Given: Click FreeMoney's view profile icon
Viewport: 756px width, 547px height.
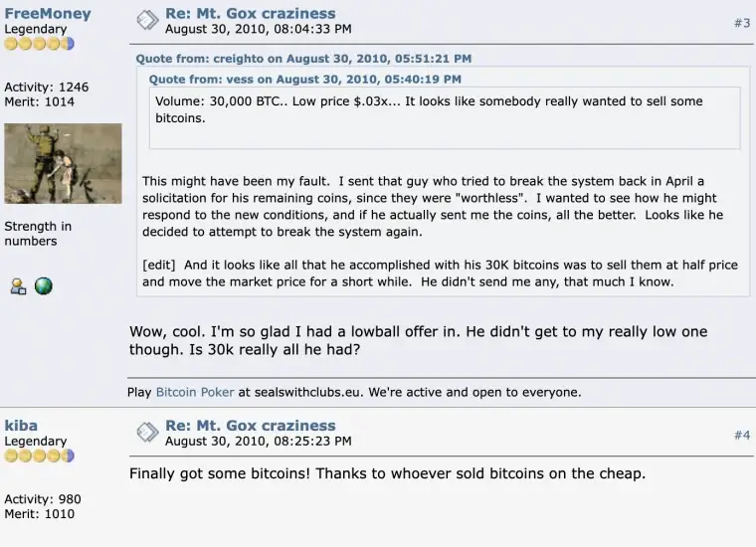Looking at the screenshot, I should pyautogui.click(x=18, y=286).
